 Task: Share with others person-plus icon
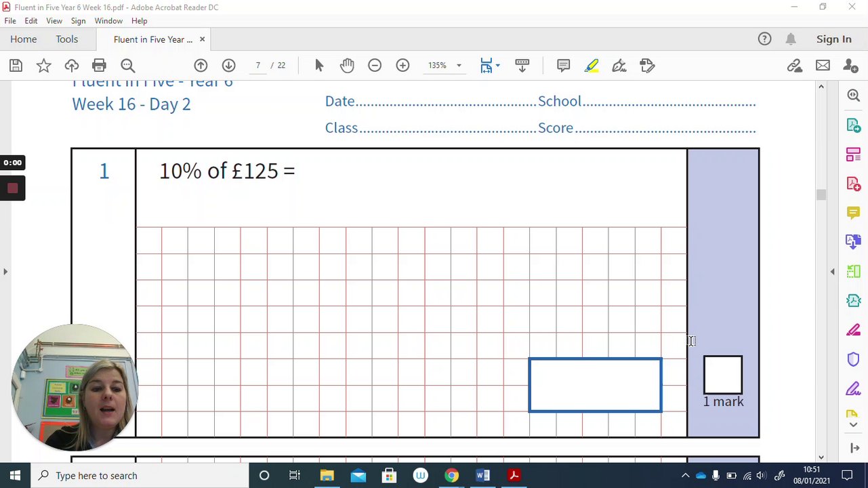coord(850,66)
